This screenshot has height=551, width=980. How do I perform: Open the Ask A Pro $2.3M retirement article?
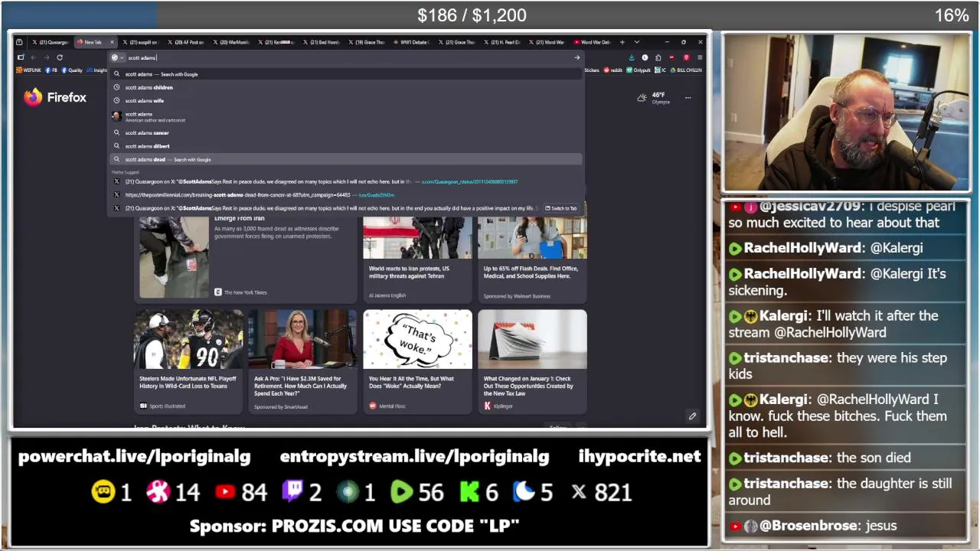302,361
